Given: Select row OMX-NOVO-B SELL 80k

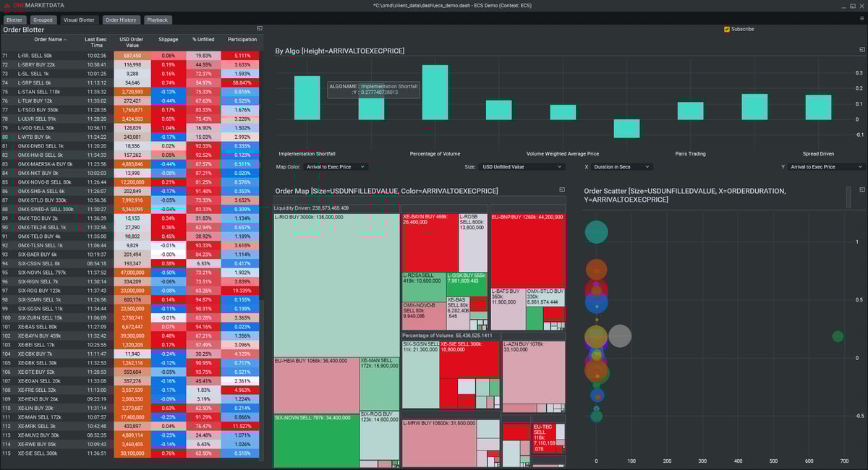Looking at the screenshot, I should tap(131, 182).
